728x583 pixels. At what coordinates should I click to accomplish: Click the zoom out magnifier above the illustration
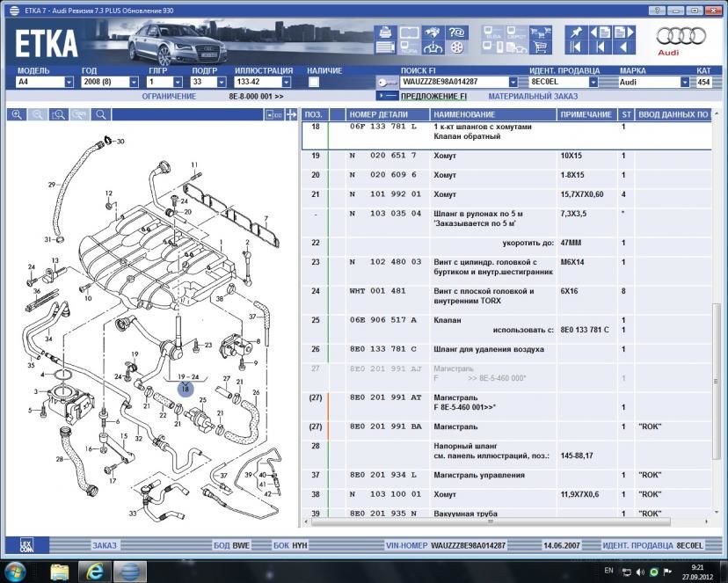click(x=38, y=114)
